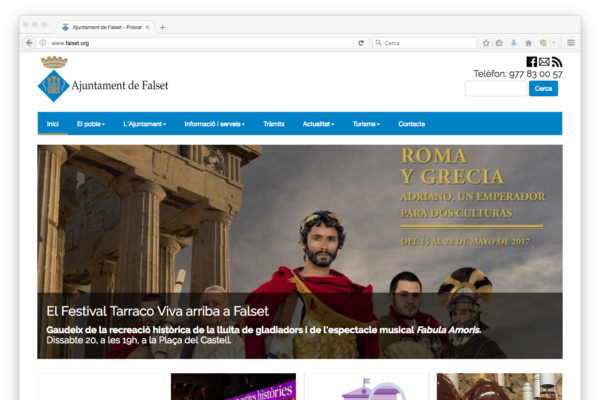The height and width of the screenshot is (400, 600).
Task: Select the Tràmits menu item
Action: tap(273, 124)
